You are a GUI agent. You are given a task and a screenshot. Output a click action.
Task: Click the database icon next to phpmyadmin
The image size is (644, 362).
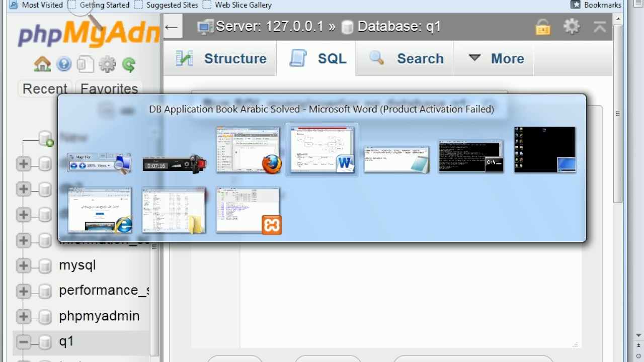coord(45,316)
